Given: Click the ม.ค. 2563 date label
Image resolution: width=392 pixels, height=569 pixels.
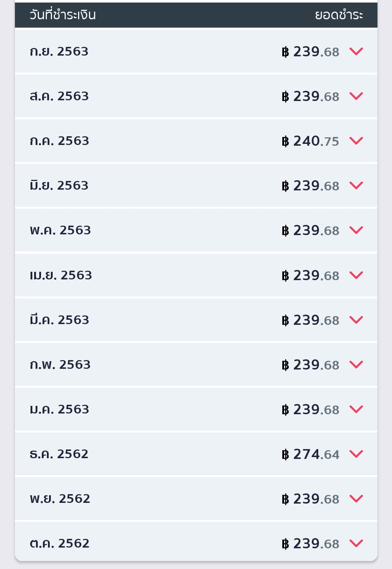Looking at the screenshot, I should click(x=59, y=409).
